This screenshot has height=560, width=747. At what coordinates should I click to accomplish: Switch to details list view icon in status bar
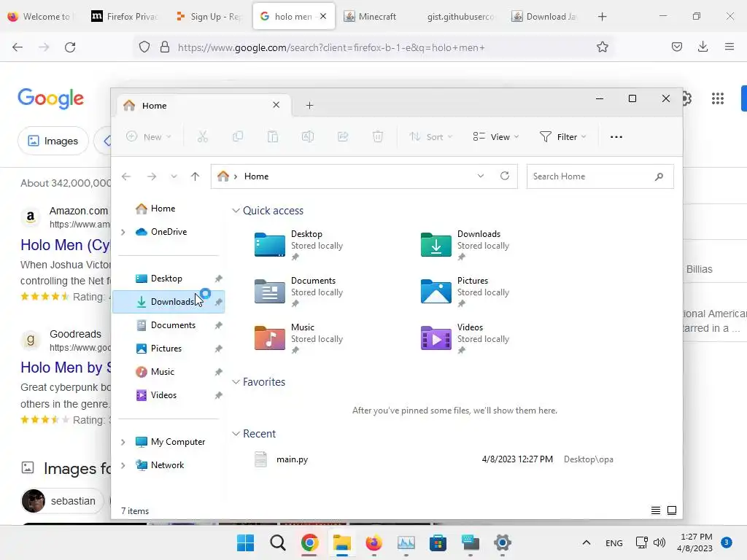coord(656,510)
